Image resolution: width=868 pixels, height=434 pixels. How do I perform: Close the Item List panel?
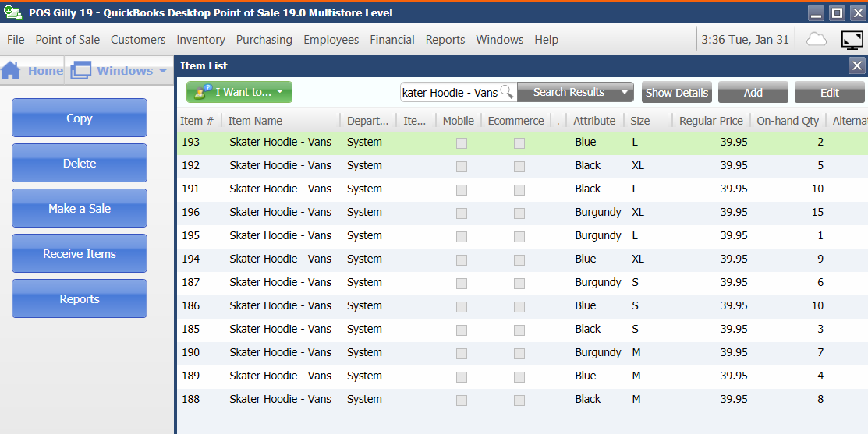(857, 65)
